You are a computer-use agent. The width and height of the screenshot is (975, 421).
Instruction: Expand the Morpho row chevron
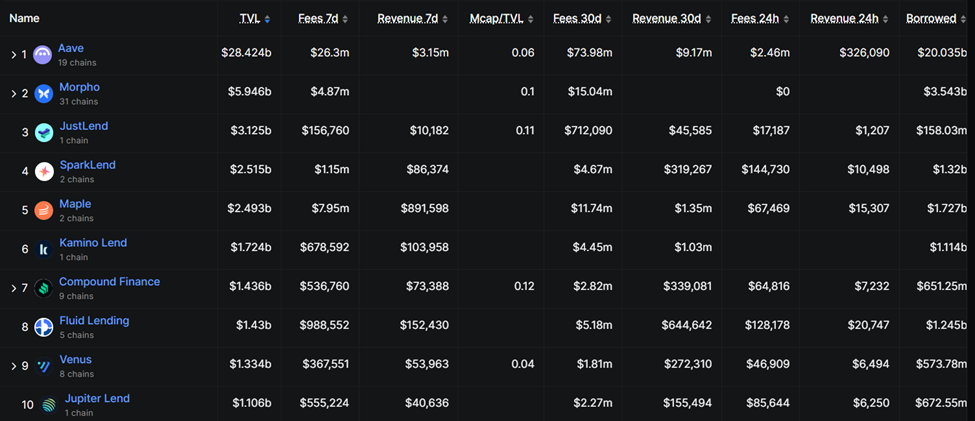(x=13, y=94)
